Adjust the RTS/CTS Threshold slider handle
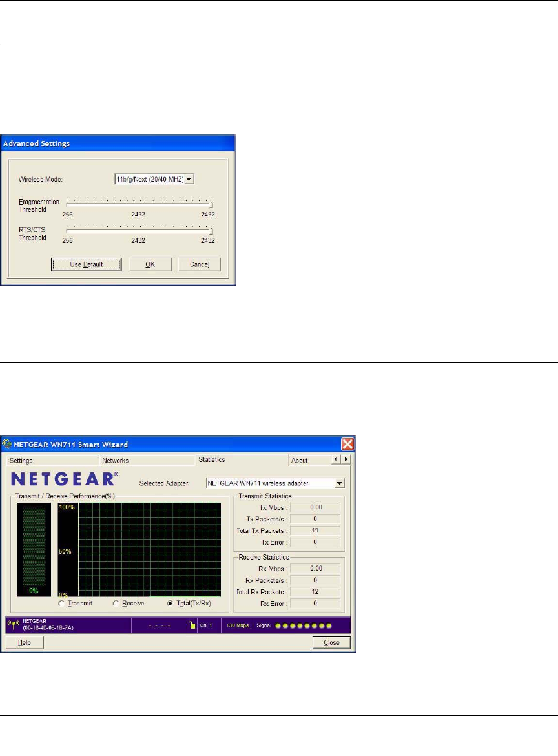 pos(211,230)
